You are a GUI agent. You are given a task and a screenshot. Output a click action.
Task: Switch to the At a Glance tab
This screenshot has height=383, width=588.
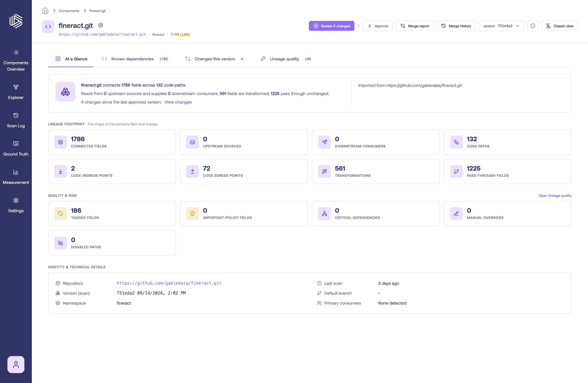(x=71, y=59)
